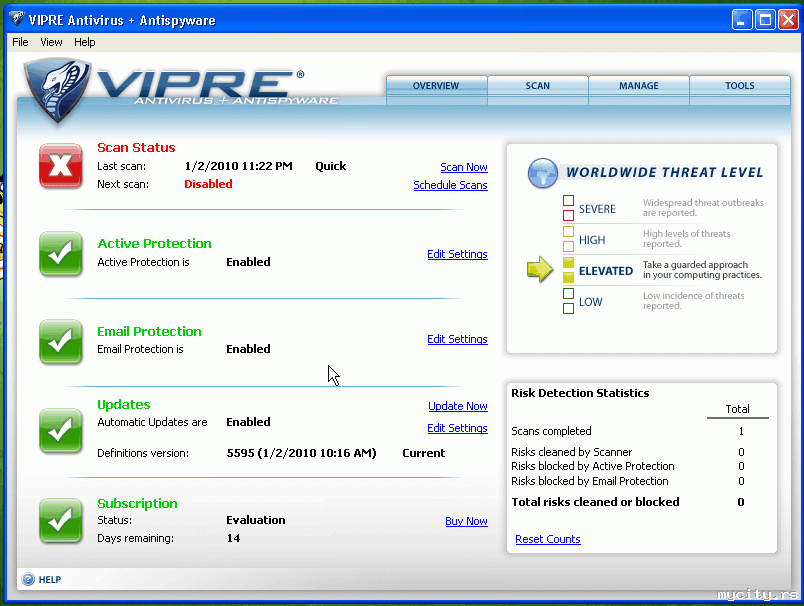The height and width of the screenshot is (606, 804).
Task: Click the Current definitions status text
Action: coord(424,453)
